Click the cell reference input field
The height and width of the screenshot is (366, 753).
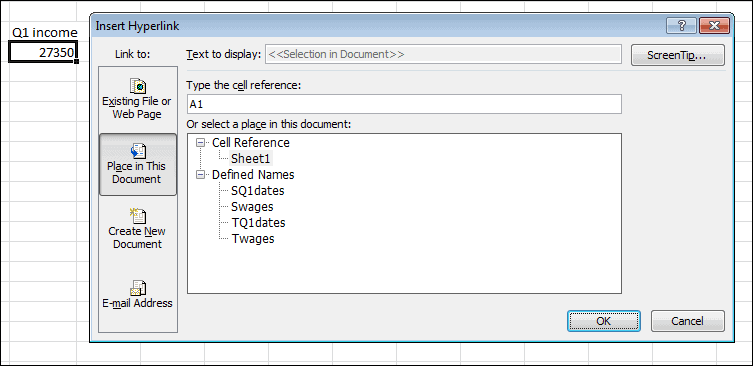tap(404, 104)
